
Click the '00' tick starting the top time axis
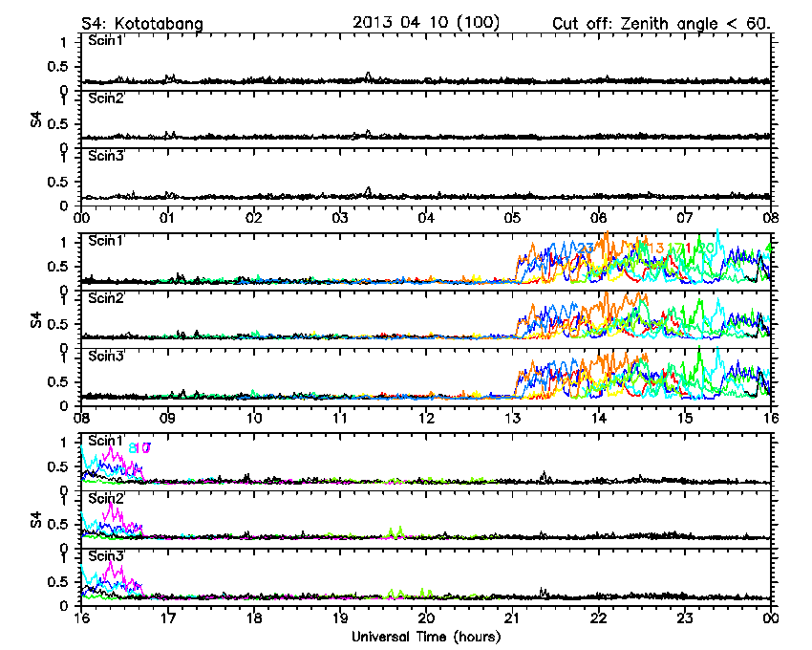click(81, 218)
